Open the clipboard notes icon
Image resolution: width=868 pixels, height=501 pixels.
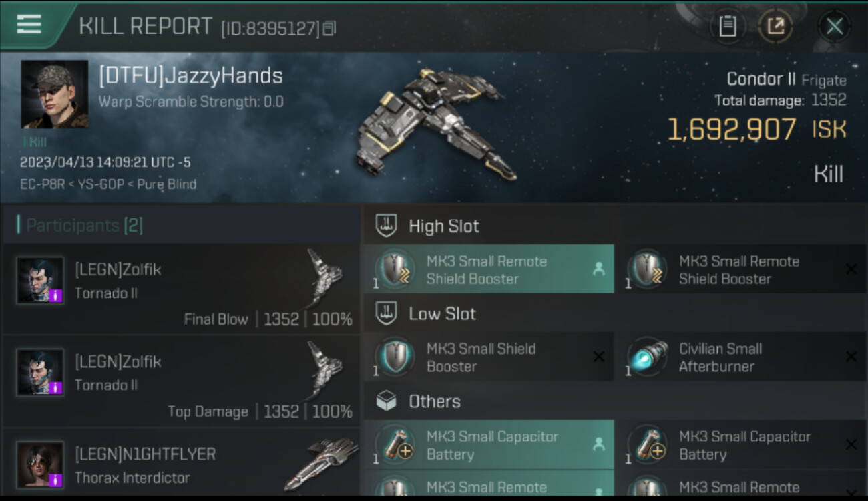[x=728, y=27]
